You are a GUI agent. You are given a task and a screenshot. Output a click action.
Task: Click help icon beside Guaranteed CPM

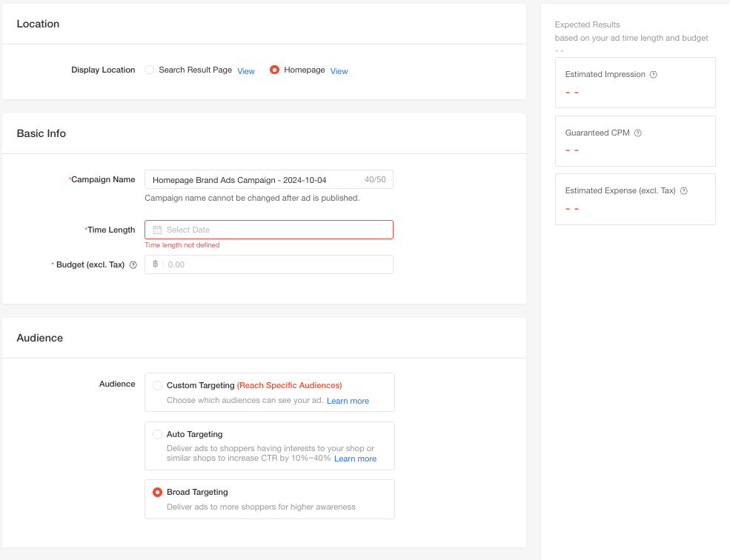coord(637,133)
